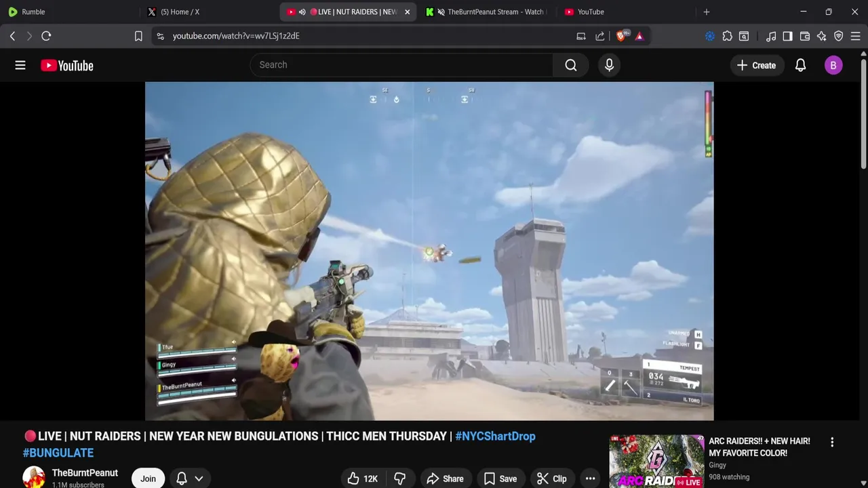Switch to the YouTube tab
The image size is (868, 488).
click(625, 12)
